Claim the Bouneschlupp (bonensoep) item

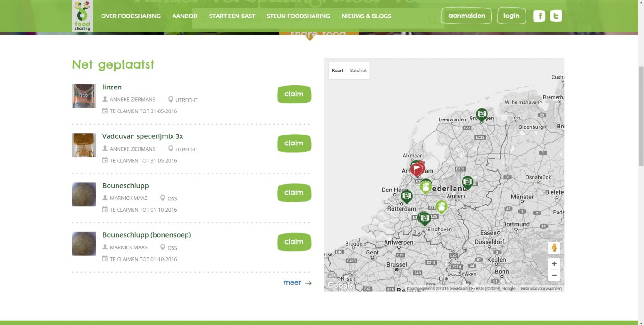294,242
